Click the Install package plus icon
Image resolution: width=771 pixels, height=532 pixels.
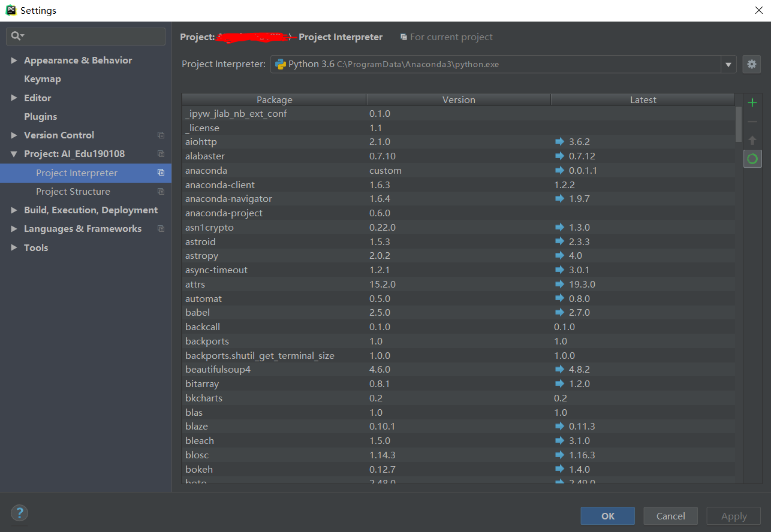click(x=752, y=102)
